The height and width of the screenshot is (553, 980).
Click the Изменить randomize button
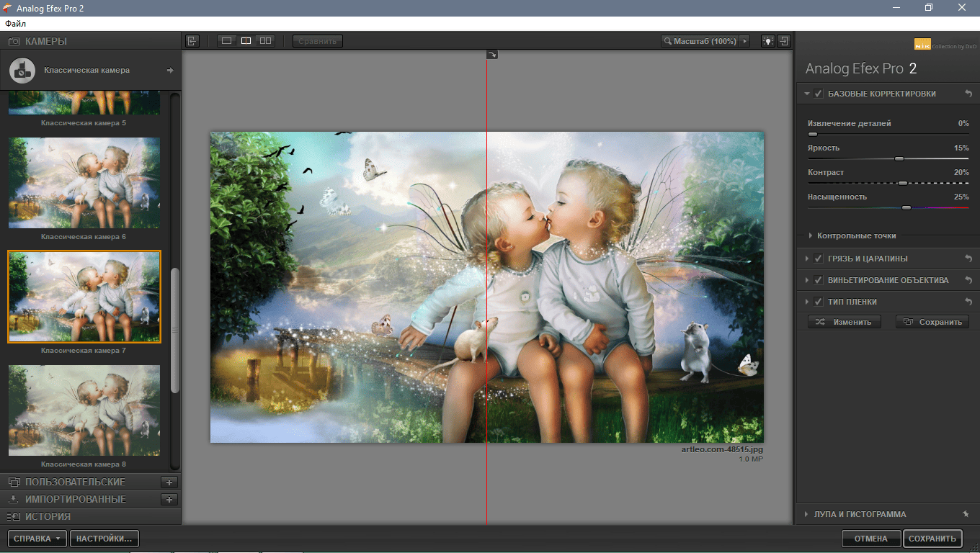pyautogui.click(x=845, y=322)
